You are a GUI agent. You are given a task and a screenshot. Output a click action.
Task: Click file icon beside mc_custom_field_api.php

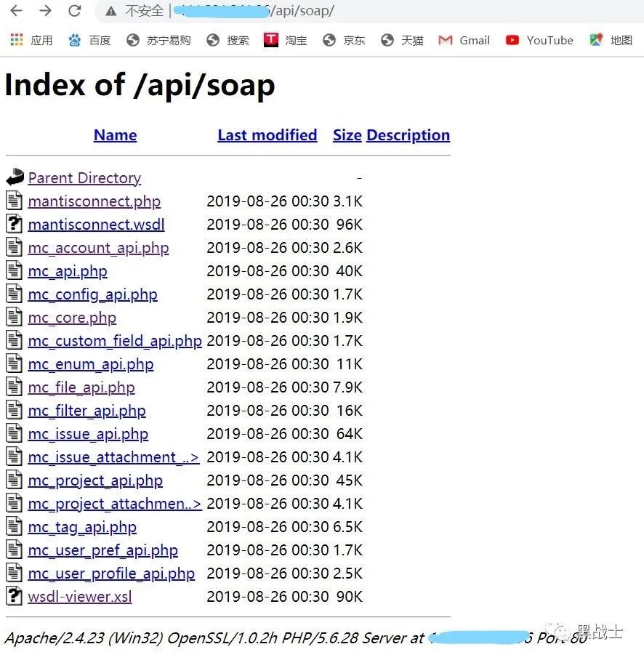[14, 340]
